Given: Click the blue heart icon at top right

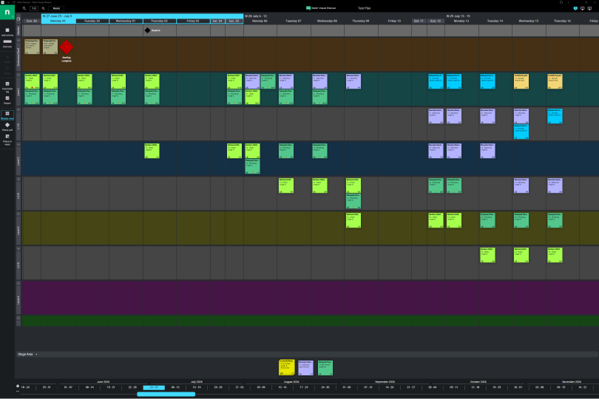Looking at the screenshot, I should click(x=575, y=8).
